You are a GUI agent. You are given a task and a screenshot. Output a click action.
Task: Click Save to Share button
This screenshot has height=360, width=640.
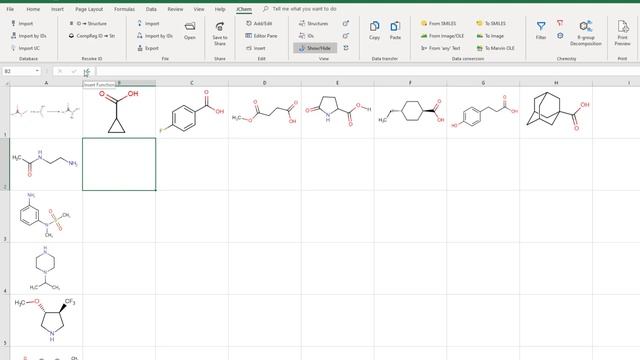(220, 33)
